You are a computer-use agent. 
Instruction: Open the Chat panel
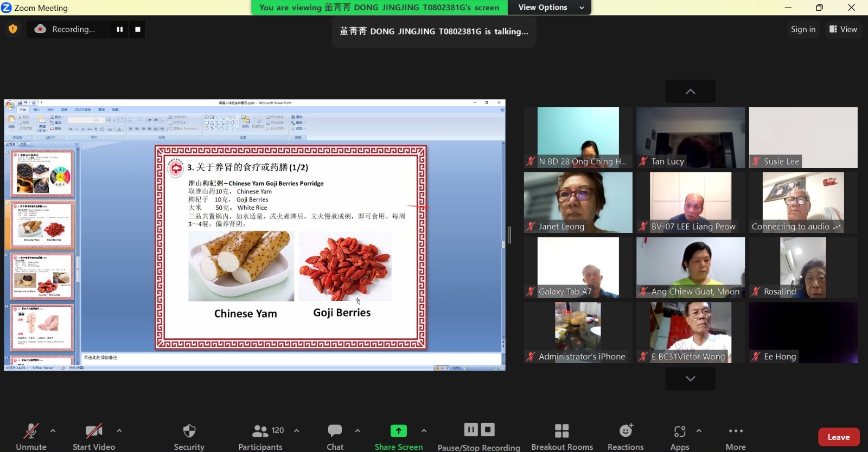tap(335, 431)
